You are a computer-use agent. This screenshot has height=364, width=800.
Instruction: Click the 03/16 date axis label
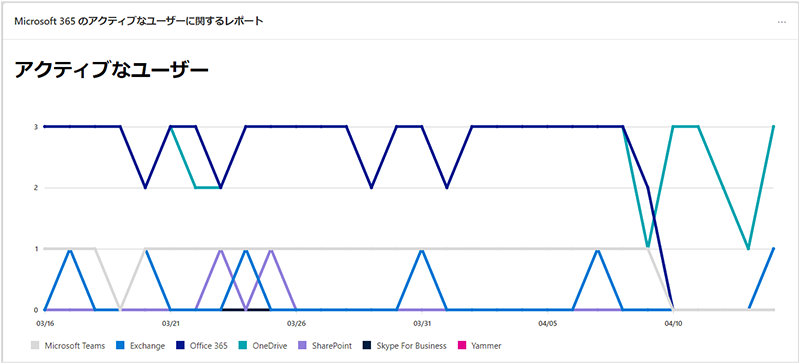44,323
